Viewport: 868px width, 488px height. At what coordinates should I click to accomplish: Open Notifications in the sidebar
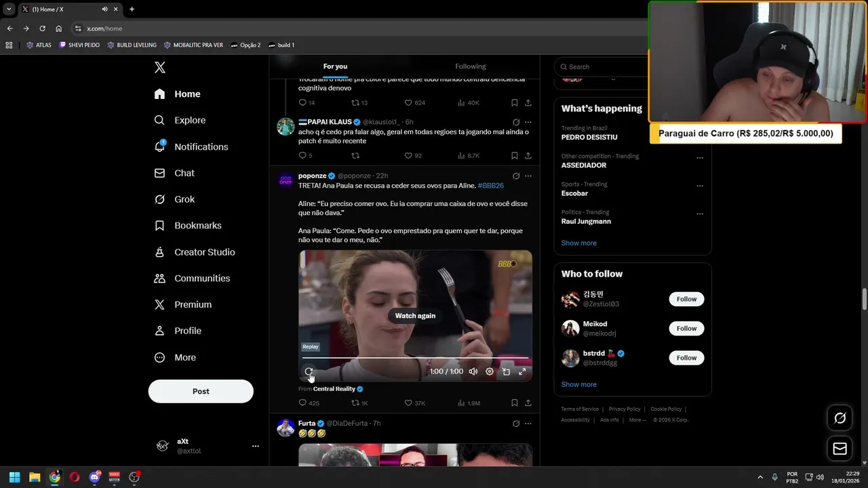191,146
